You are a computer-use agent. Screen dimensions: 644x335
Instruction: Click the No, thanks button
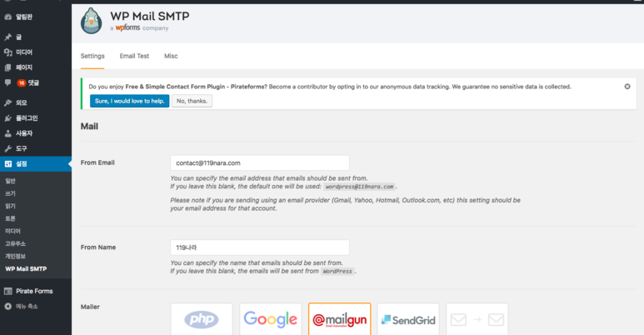[x=192, y=101]
